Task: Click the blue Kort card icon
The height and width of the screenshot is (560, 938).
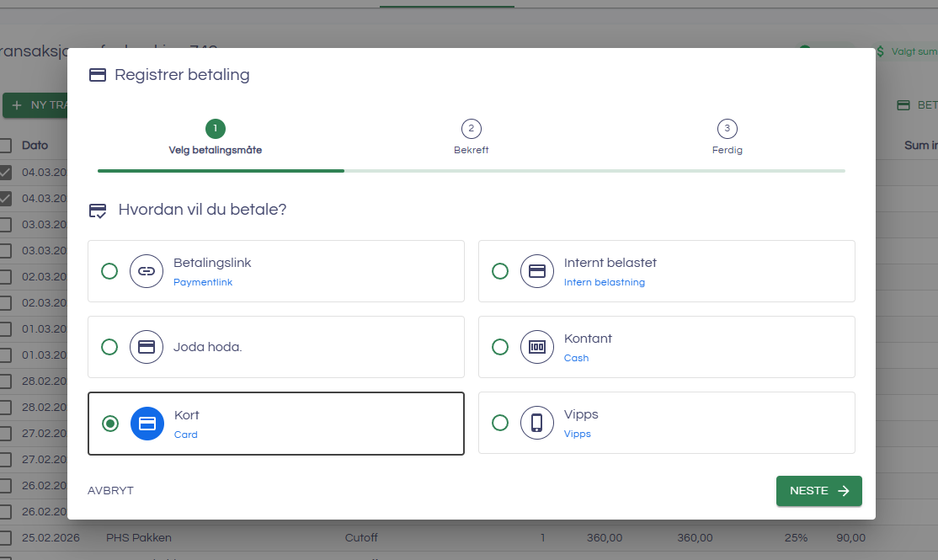Action: [x=147, y=424]
